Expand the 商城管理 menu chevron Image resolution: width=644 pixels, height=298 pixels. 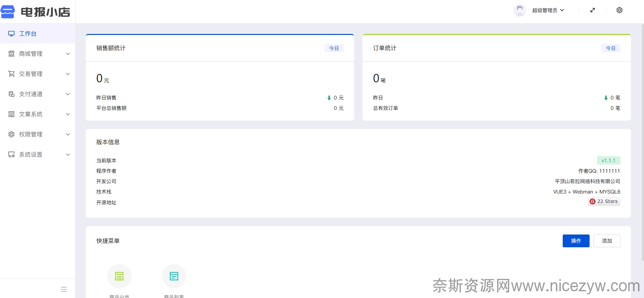point(68,54)
